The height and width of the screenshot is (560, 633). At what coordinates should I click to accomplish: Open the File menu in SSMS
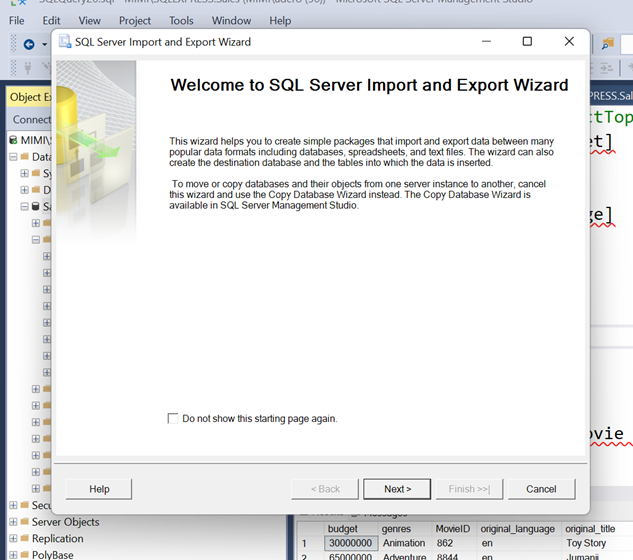pos(17,21)
